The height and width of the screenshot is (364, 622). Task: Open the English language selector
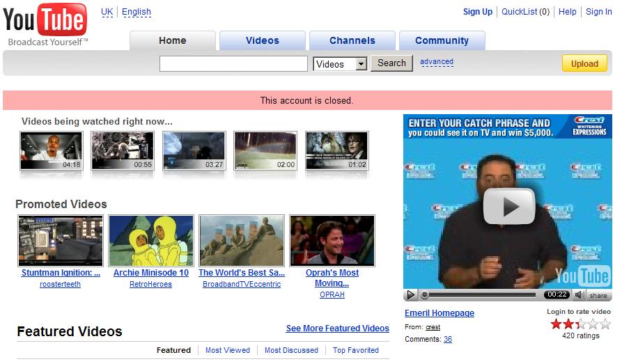tap(137, 12)
